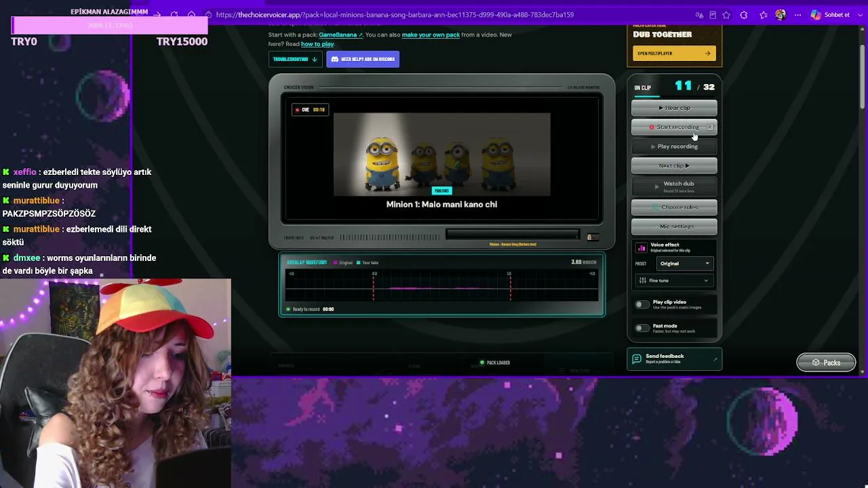Click dmxee's chat message in overlay

coord(80,264)
